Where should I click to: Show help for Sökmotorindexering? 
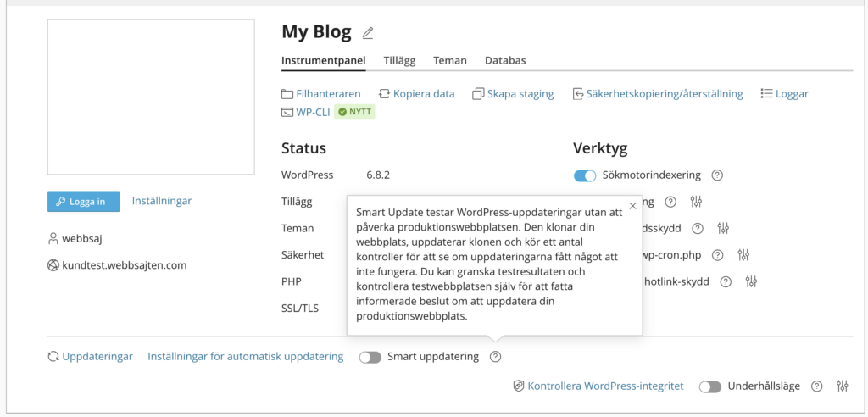point(717,175)
